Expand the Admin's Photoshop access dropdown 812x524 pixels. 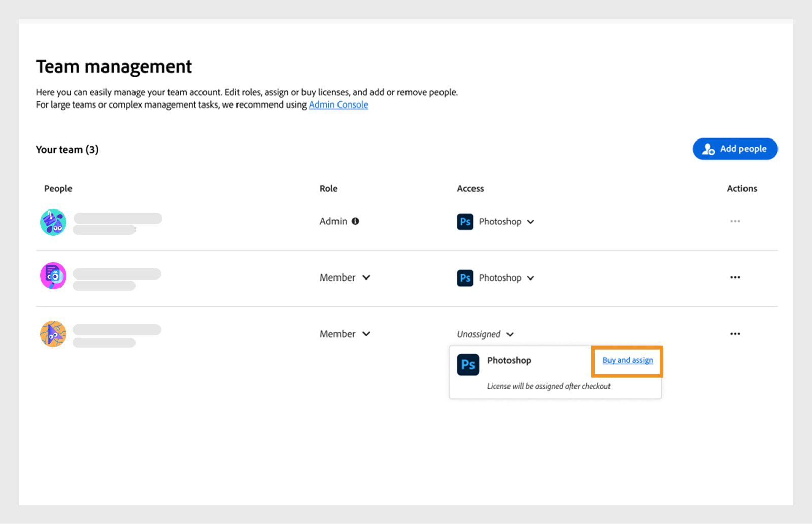pos(530,222)
